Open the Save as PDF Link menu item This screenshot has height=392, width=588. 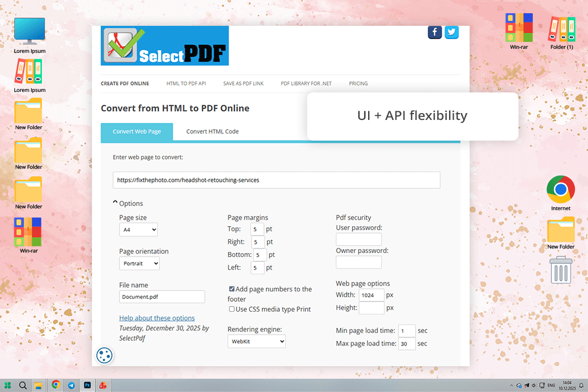(x=243, y=84)
